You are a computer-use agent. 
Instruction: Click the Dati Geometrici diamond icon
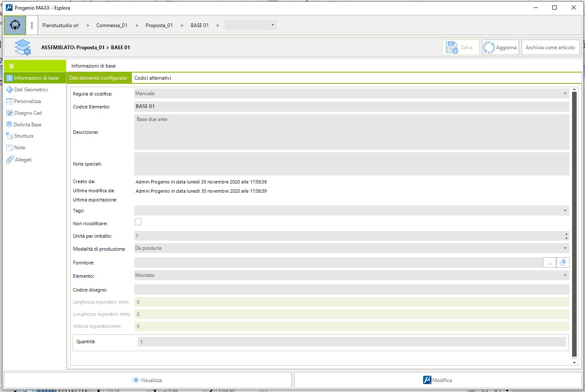(10, 90)
